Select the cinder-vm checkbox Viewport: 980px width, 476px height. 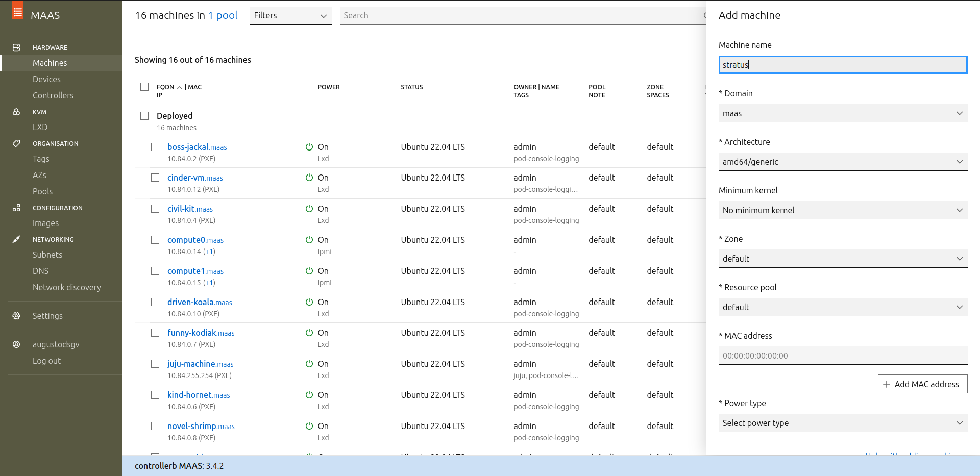tap(155, 178)
